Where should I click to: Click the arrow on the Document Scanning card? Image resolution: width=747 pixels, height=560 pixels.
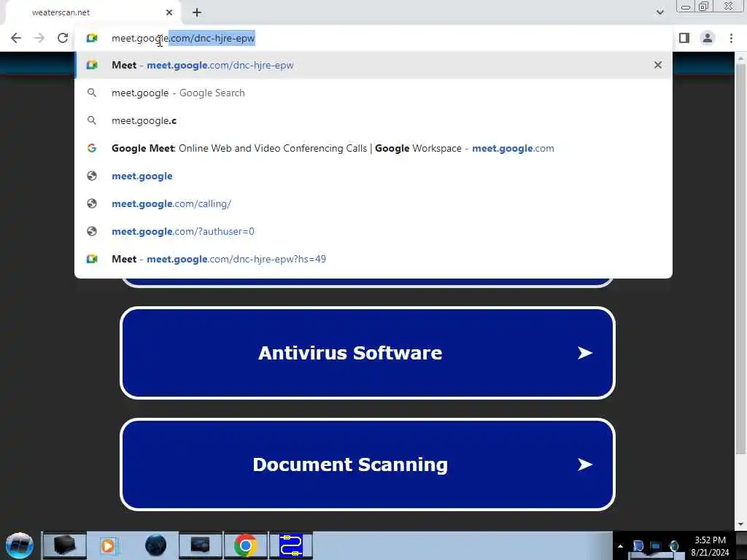point(584,464)
